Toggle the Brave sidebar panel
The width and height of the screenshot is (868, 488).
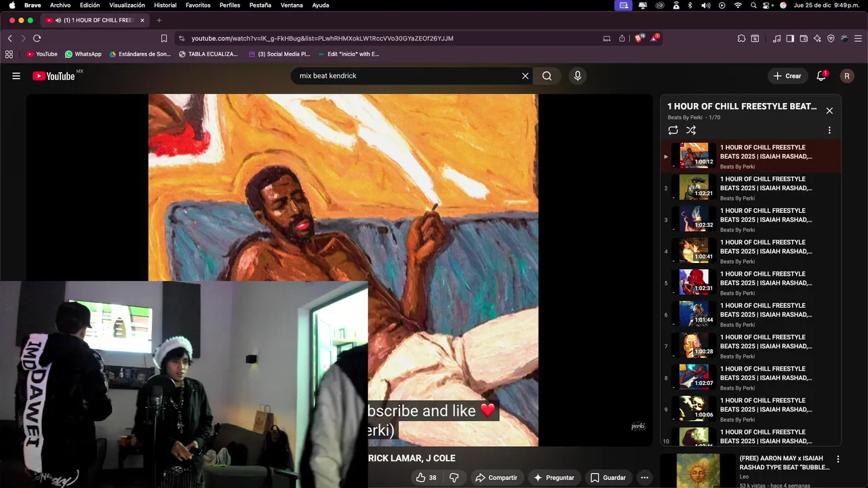[x=790, y=39]
